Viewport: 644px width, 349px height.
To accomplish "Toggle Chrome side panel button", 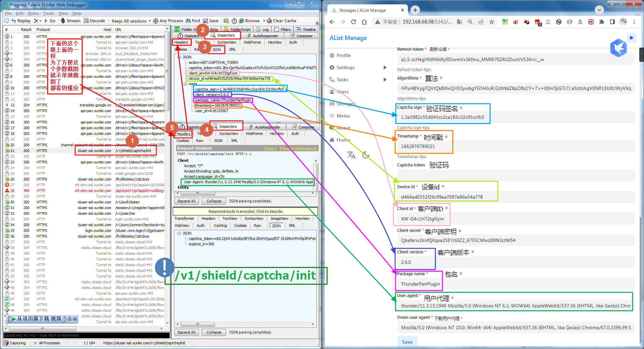I will [612, 22].
